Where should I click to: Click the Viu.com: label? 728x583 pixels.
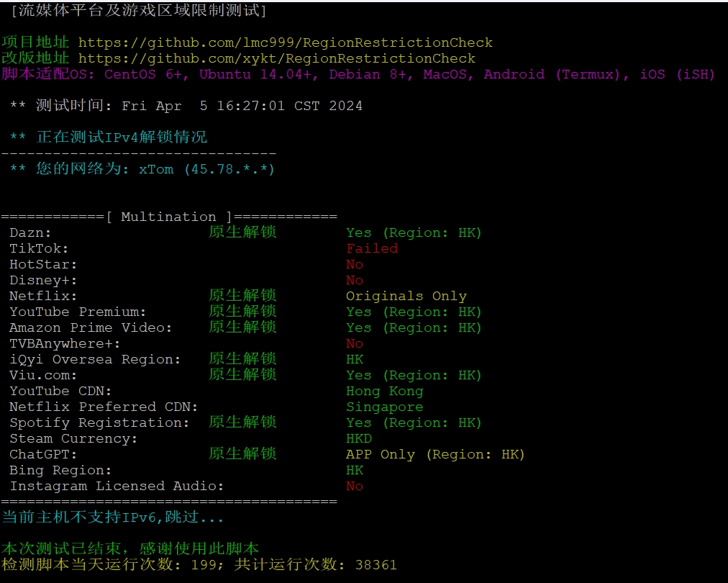tap(43, 375)
